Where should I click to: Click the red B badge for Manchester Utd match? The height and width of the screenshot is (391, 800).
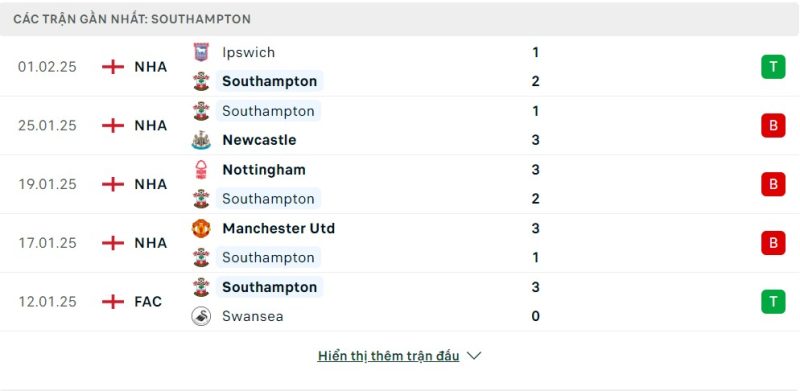[x=773, y=243]
